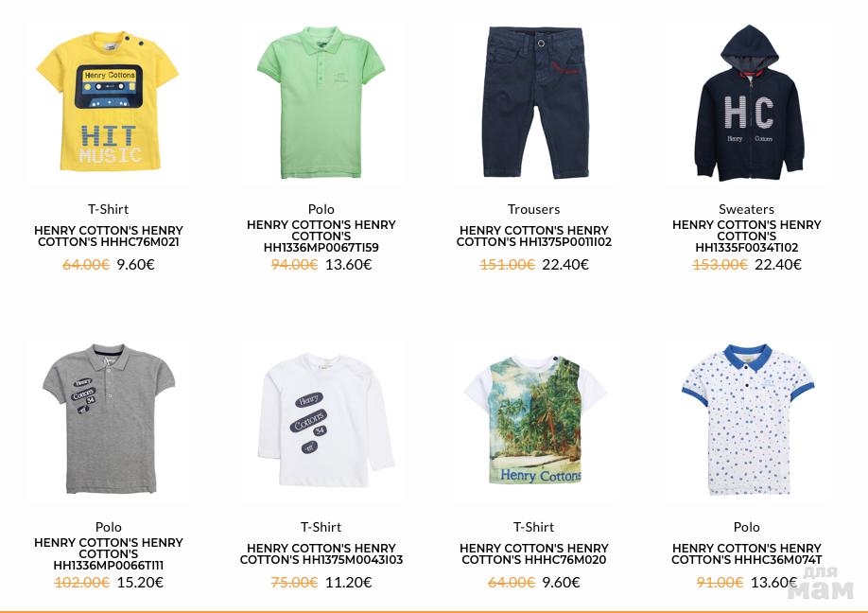Open T-shirt product link HH1375M0043I03
Image resolution: width=868 pixels, height=613 pixels.
pyautogui.click(x=321, y=553)
